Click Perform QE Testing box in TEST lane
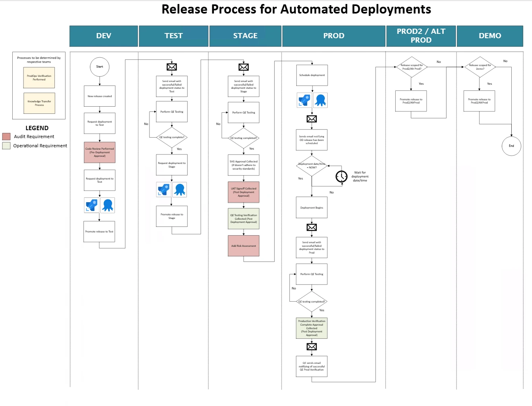532x406 pixels. pos(172,111)
